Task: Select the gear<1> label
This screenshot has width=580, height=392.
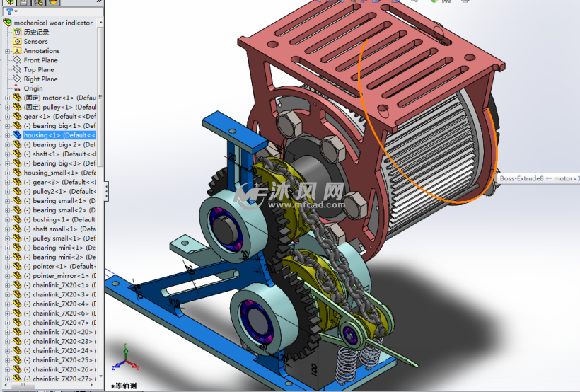Action: (59, 116)
